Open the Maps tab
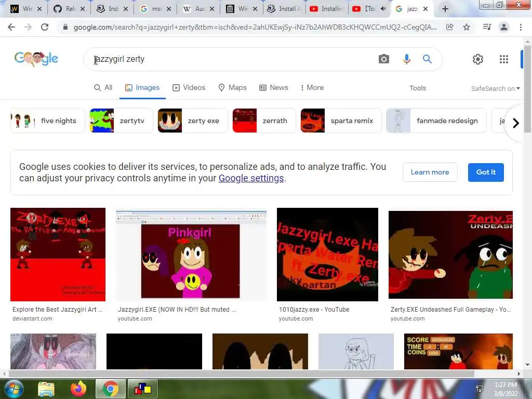Viewport: 532px width, 399px height. 232,87
